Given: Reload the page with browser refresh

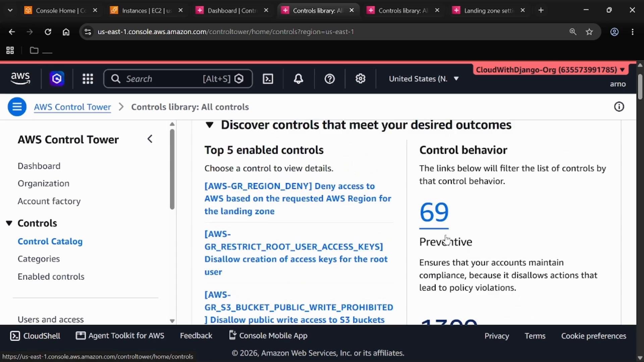Looking at the screenshot, I should [x=48, y=32].
